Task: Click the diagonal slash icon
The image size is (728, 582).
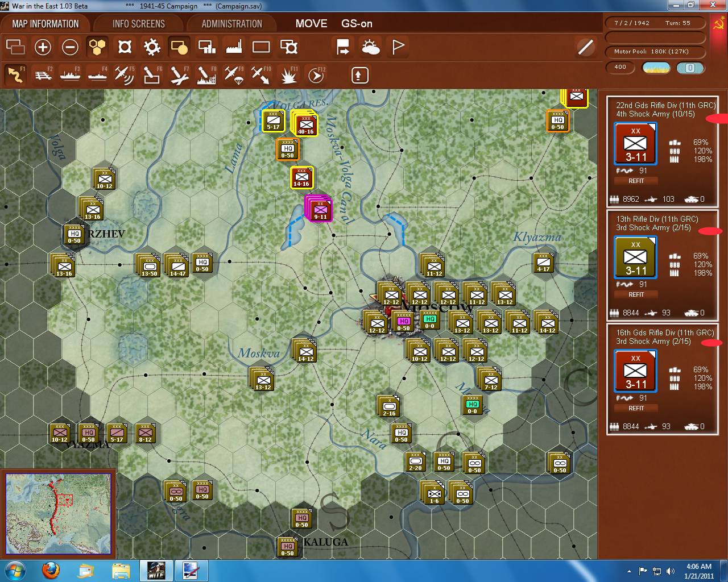Action: (585, 47)
